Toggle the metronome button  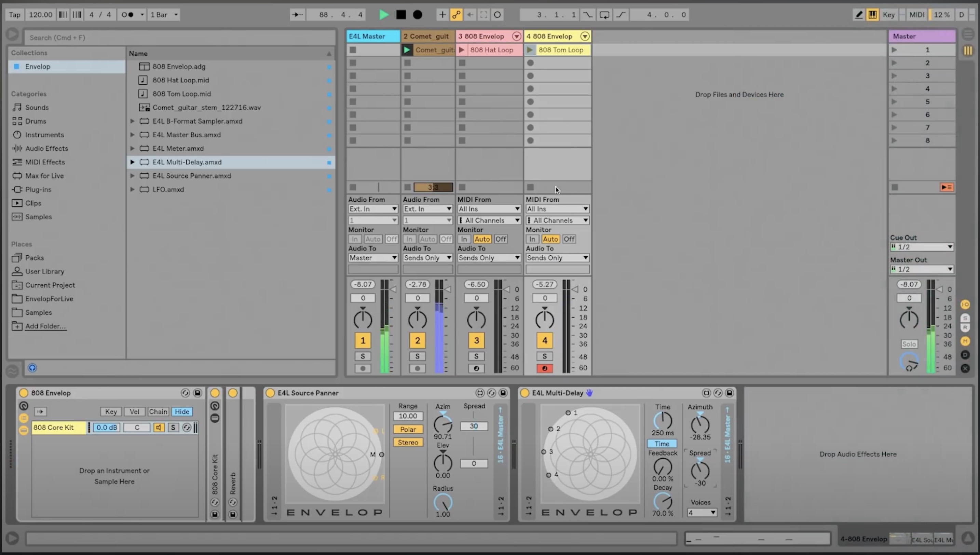[127, 14]
